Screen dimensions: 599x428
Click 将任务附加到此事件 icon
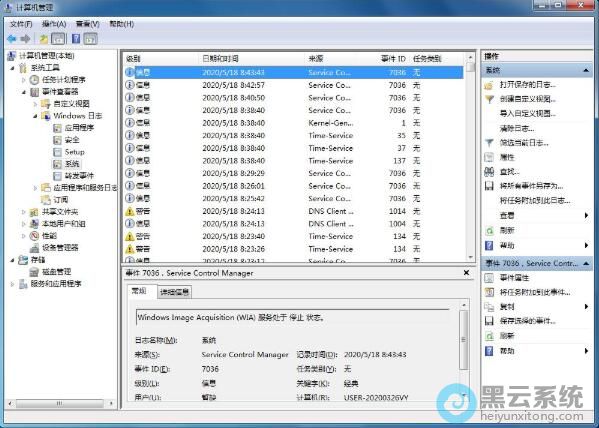tap(489, 292)
